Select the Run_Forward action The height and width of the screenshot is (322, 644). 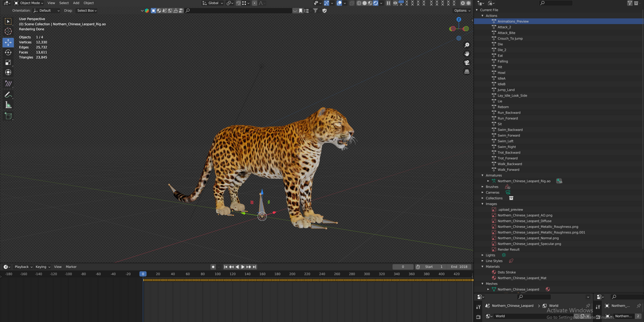click(508, 118)
